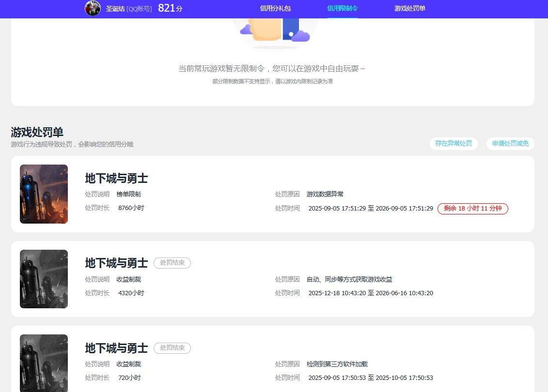
Task: Click the 收益制裁 description on the 720小时 card
Action: click(128, 364)
